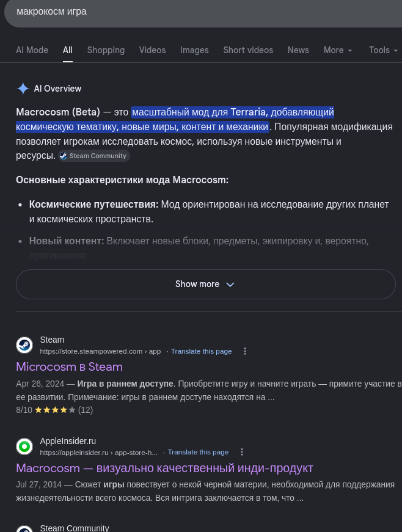This screenshot has height=532, width=402.
Task: Select the Short videos tab
Action: click(x=248, y=50)
